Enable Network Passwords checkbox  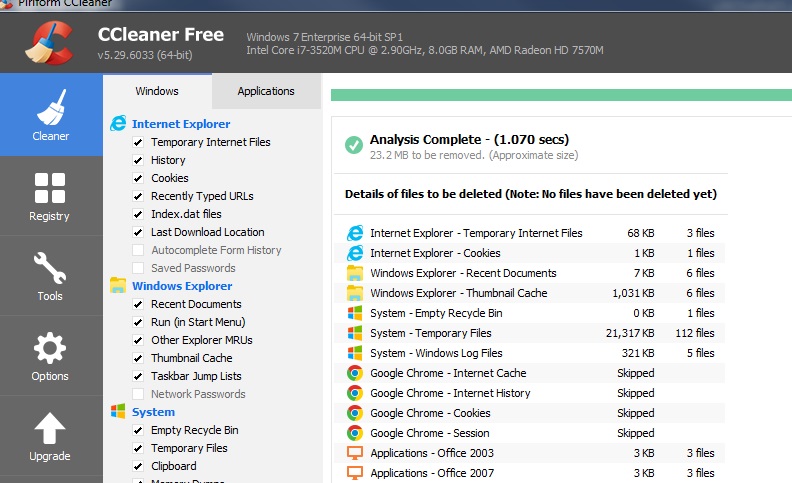coord(138,394)
